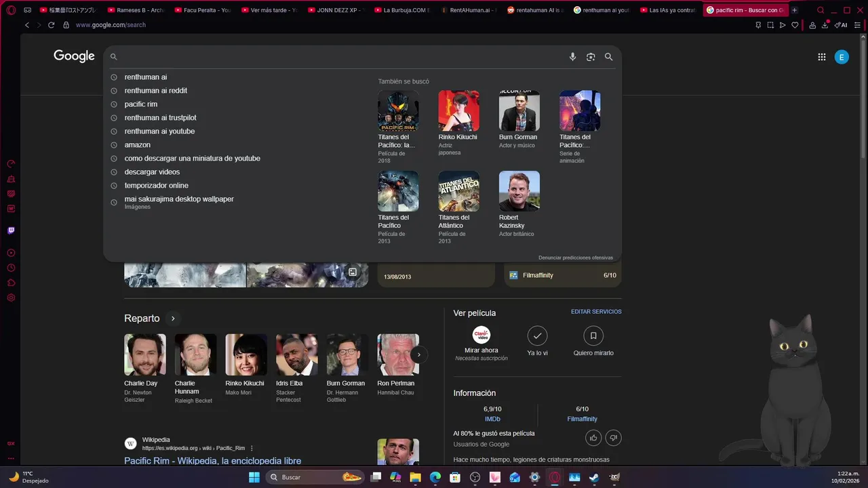868x488 pixels.
Task: Open Pacific Rim Wikipedia result title
Action: point(212,461)
